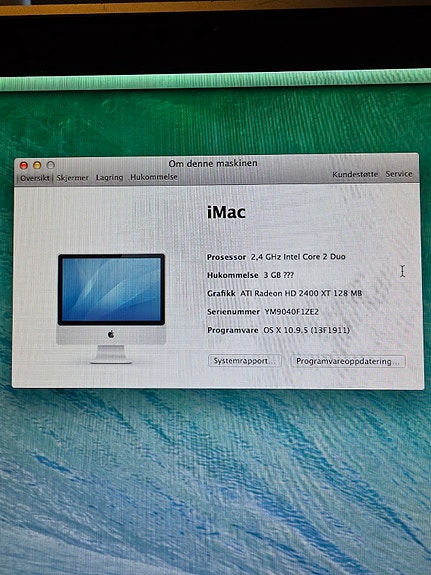Screen dimensions: 431x575
Task: Select the Lagring tab
Action: 109,177
